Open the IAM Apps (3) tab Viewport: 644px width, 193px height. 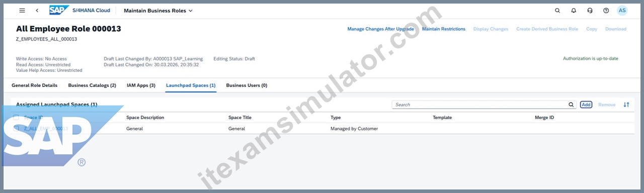coord(141,85)
